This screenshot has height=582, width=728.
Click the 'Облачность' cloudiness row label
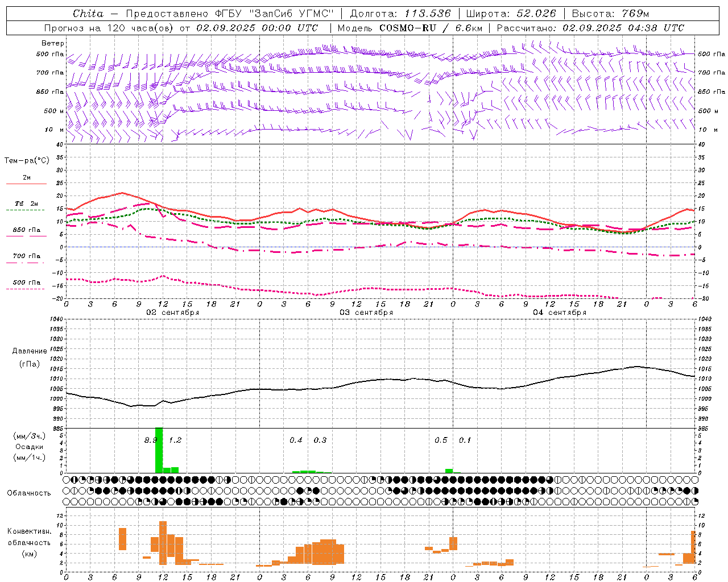pyautogui.click(x=28, y=493)
